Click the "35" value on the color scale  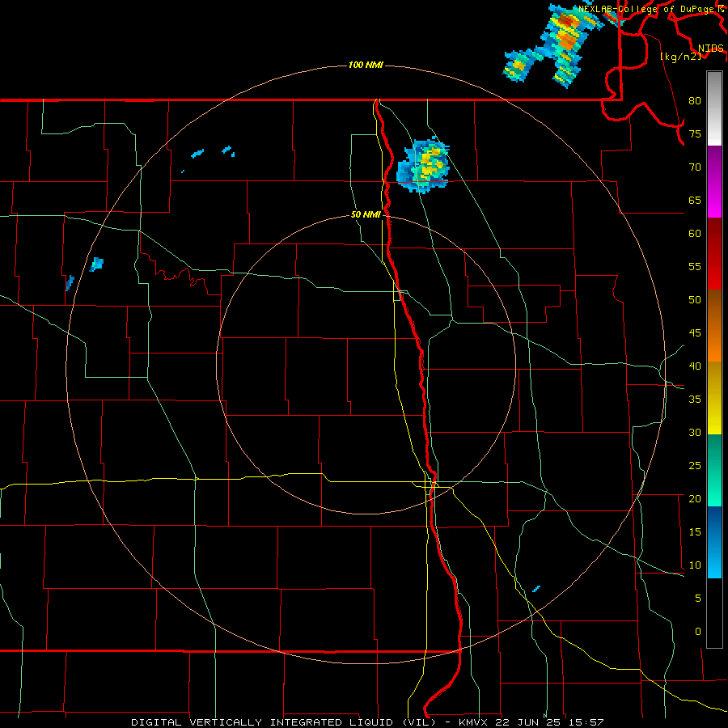pos(695,400)
